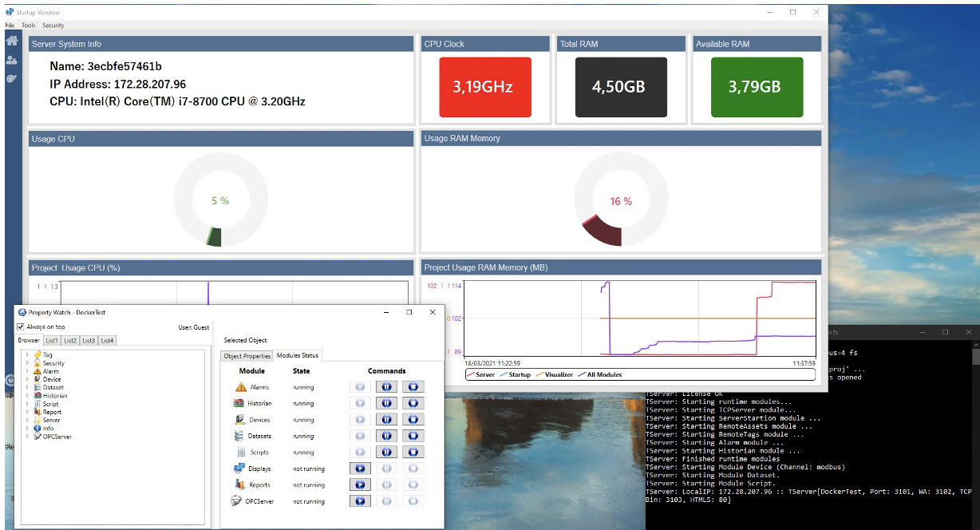Expand the Device tree node
Screen dimensions: 980x530
click(x=28, y=379)
